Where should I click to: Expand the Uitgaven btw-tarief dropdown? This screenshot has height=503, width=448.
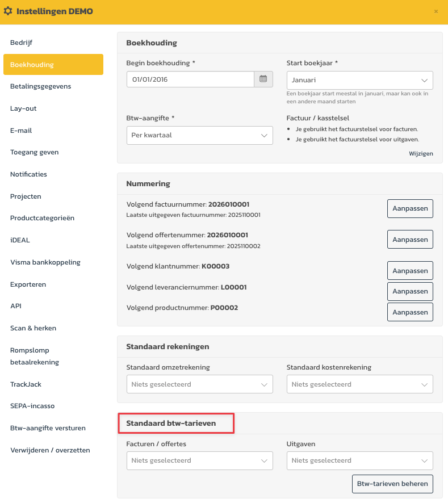click(359, 460)
